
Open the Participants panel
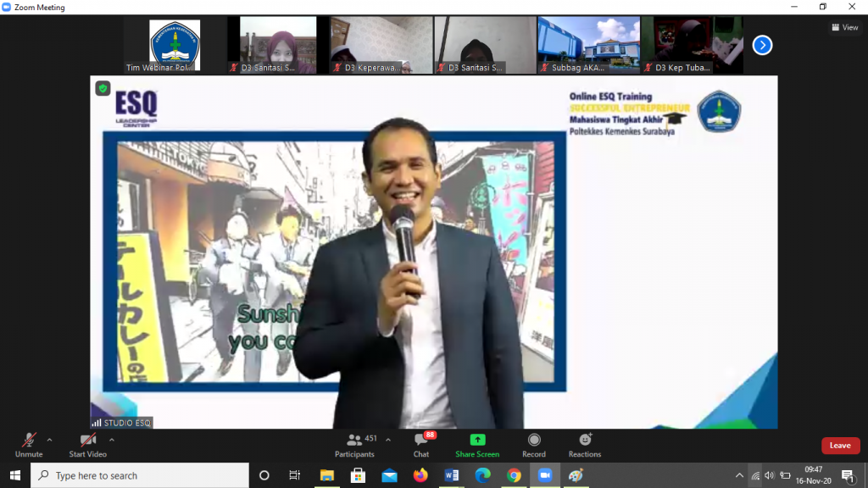354,444
